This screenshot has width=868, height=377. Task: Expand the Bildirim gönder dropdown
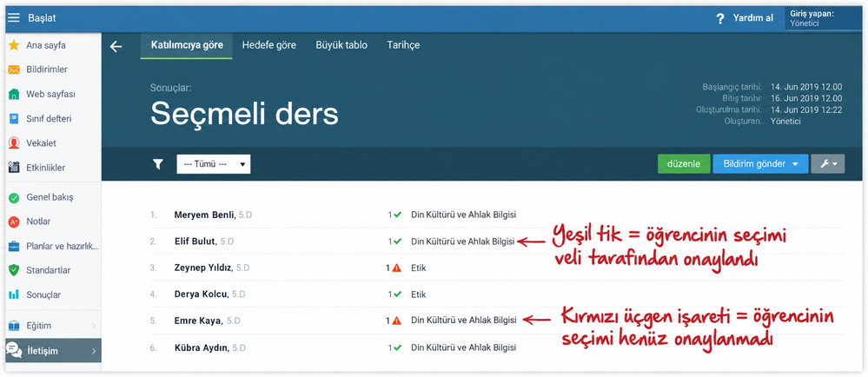(760, 164)
